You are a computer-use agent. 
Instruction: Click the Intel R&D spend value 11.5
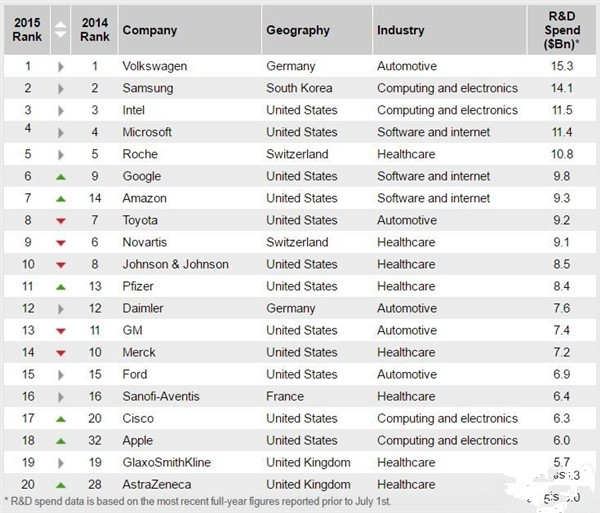pos(560,110)
